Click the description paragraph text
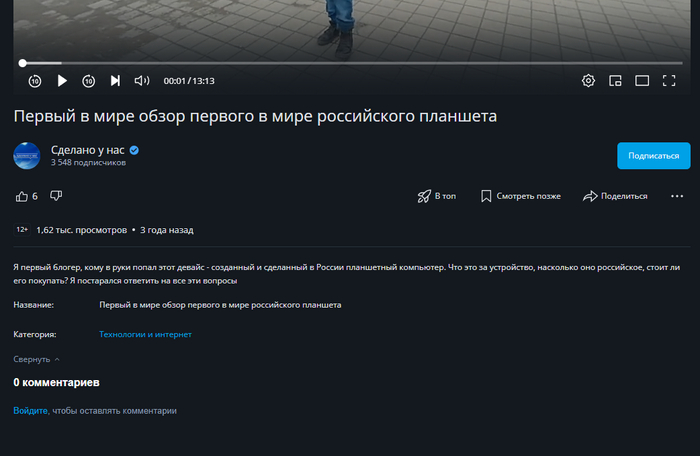 [346, 274]
